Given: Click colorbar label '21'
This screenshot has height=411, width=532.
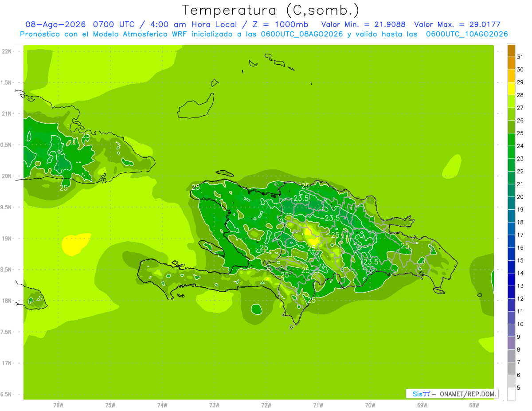Looking at the screenshot, I should point(520,184).
